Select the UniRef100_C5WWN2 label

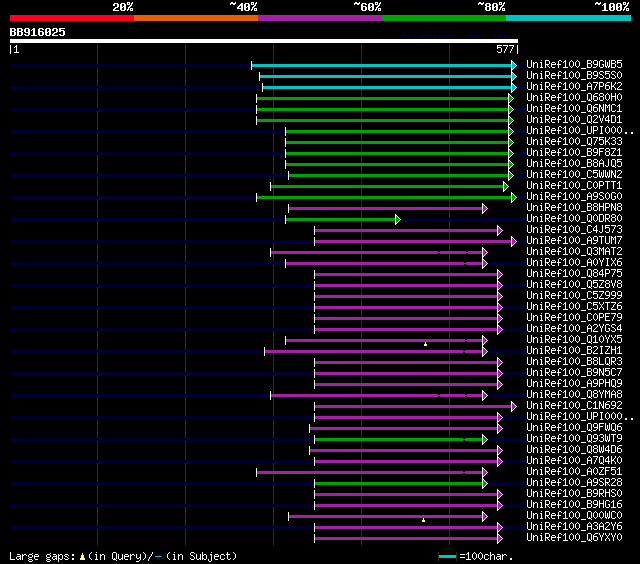coord(574,174)
